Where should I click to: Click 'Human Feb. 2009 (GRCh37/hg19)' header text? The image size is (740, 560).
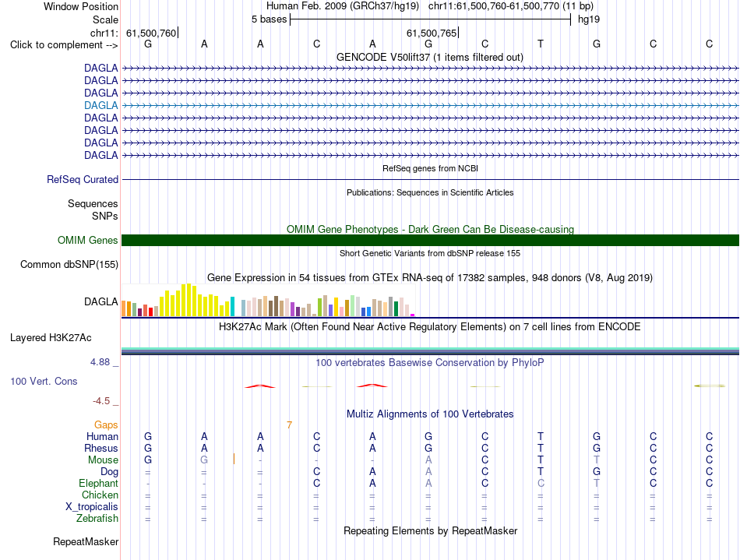coord(343,6)
